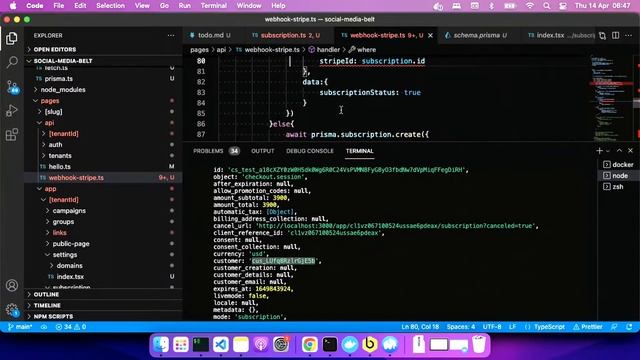The height and width of the screenshot is (360, 640).
Task: Open the Selection menu
Action: pyautogui.click(x=110, y=6)
